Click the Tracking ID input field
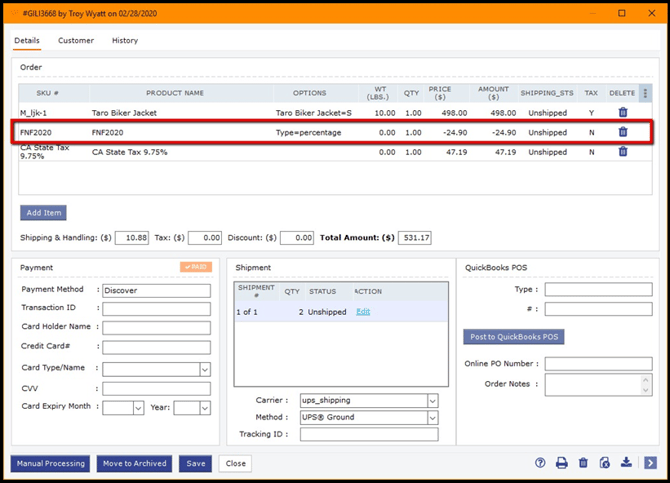Viewport: 670px width, 483px height. coord(369,434)
